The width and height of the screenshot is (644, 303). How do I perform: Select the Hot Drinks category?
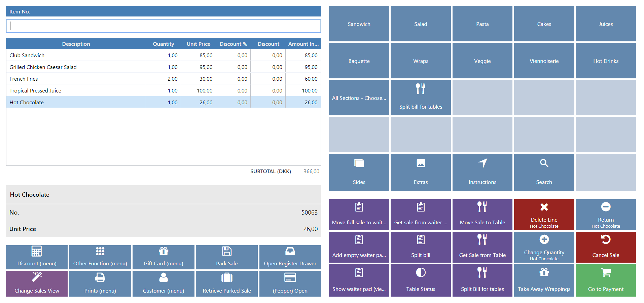coord(606,61)
